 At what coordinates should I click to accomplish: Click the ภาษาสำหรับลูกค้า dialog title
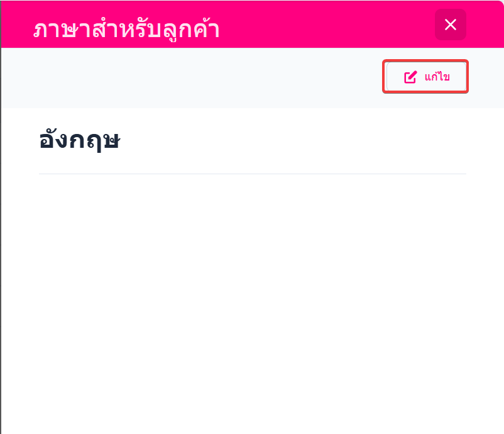126,30
